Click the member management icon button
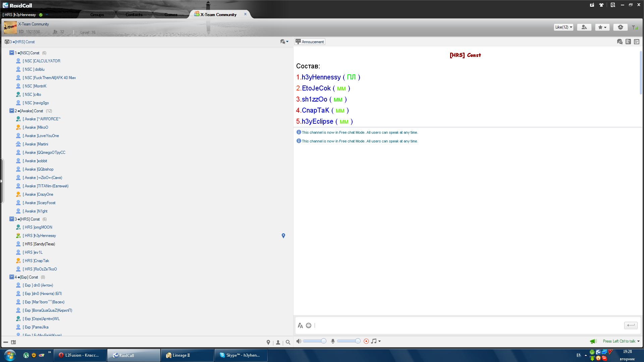Image resolution: width=644 pixels, height=362 pixels. coord(584,27)
